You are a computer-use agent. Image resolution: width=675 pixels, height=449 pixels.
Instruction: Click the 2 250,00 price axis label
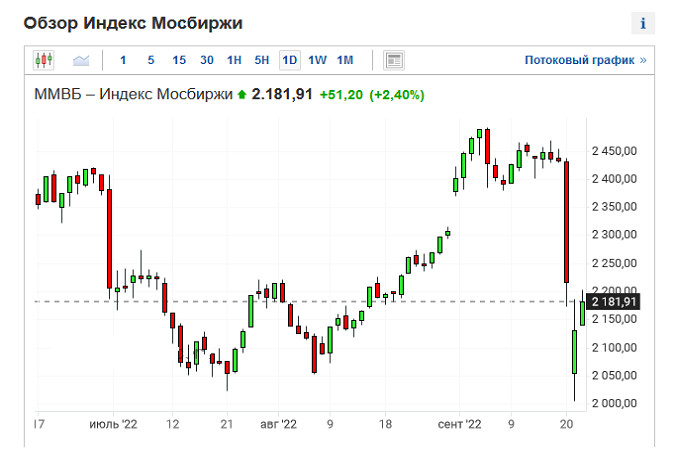click(x=614, y=263)
